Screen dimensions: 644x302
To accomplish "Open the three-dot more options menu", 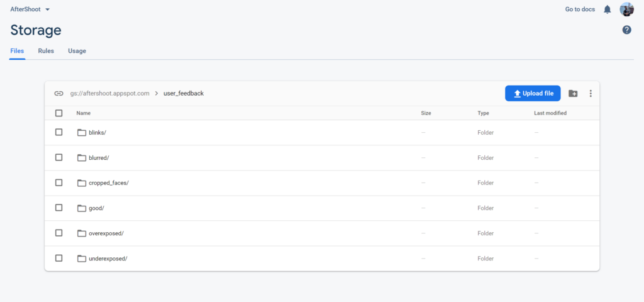I will tap(590, 93).
